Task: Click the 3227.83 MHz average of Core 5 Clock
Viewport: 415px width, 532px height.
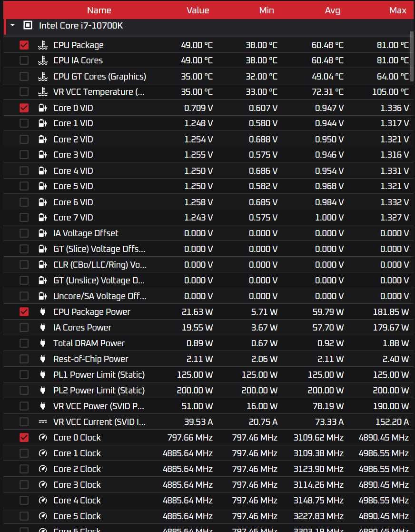Action: point(318,516)
